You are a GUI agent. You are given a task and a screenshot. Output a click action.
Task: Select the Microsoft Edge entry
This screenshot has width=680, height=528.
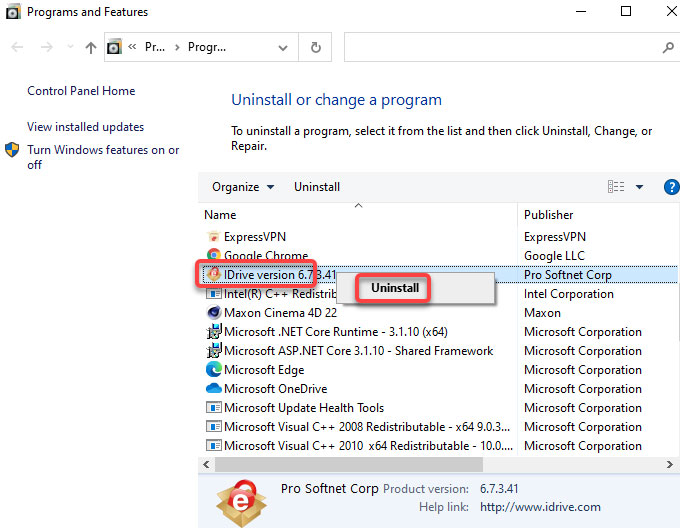point(264,370)
